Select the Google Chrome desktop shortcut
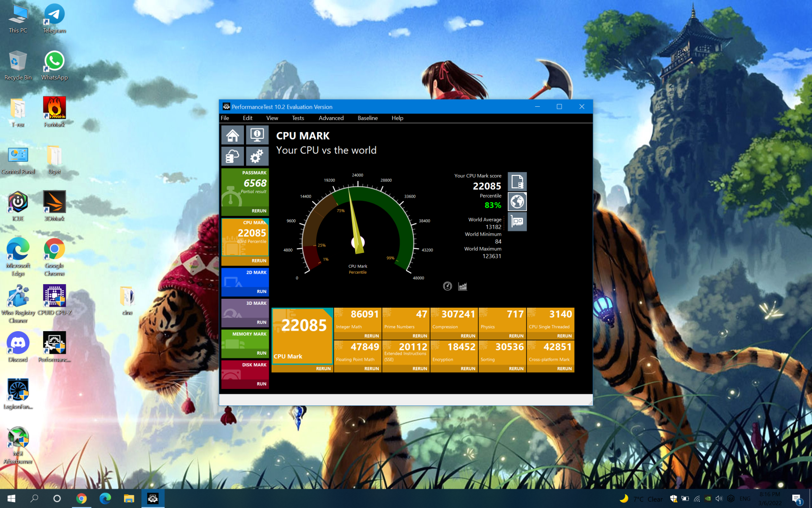Image resolution: width=812 pixels, height=508 pixels. (x=55, y=257)
